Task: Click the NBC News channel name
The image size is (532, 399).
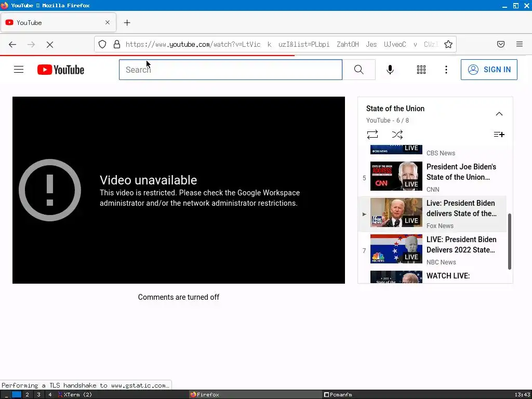Action: click(441, 262)
